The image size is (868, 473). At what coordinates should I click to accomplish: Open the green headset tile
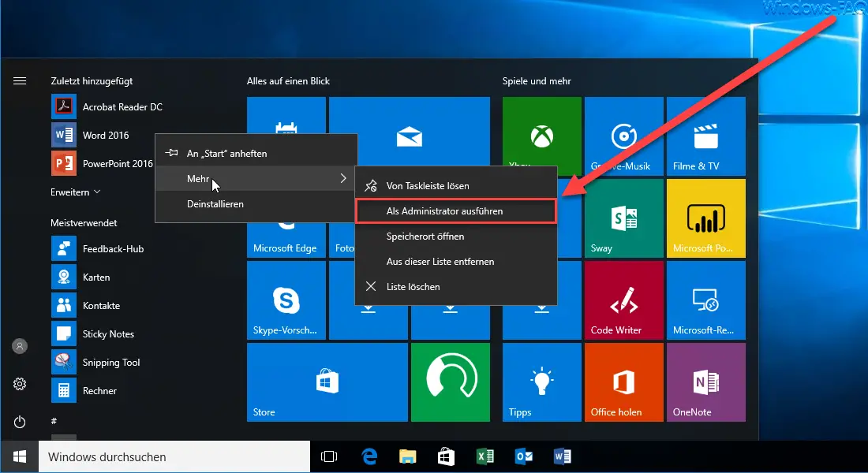450,382
